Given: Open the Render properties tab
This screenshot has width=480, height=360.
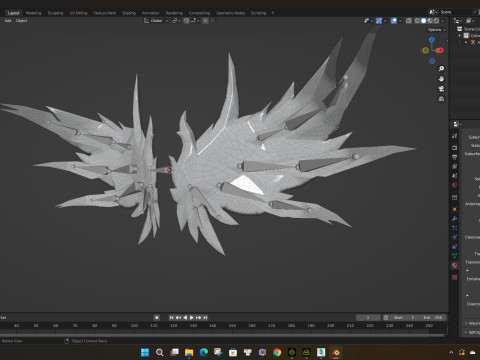Looking at the screenshot, I should pyautogui.click(x=455, y=147).
